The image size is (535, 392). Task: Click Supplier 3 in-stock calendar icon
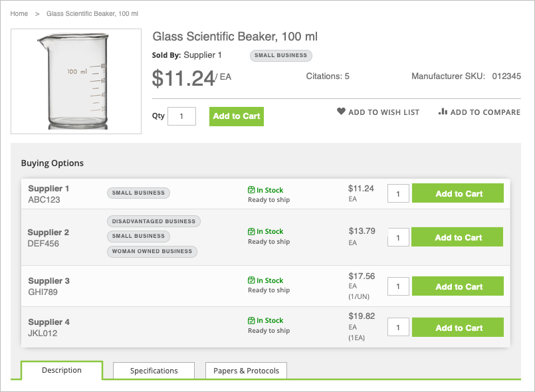(251, 280)
